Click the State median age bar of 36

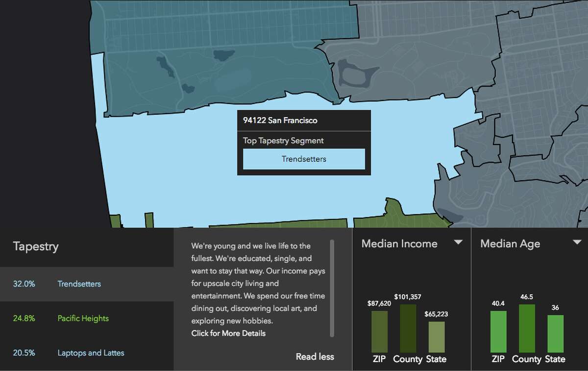556,333
